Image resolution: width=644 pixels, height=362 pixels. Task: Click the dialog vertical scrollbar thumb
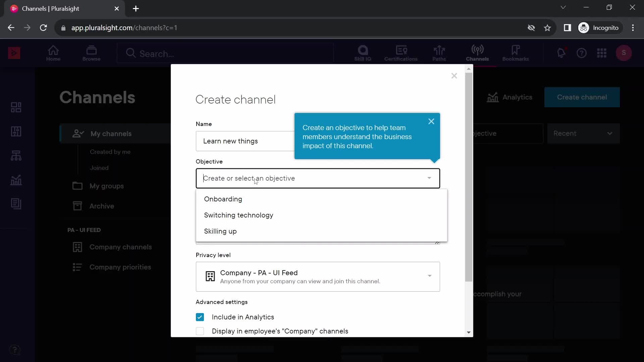469,177
